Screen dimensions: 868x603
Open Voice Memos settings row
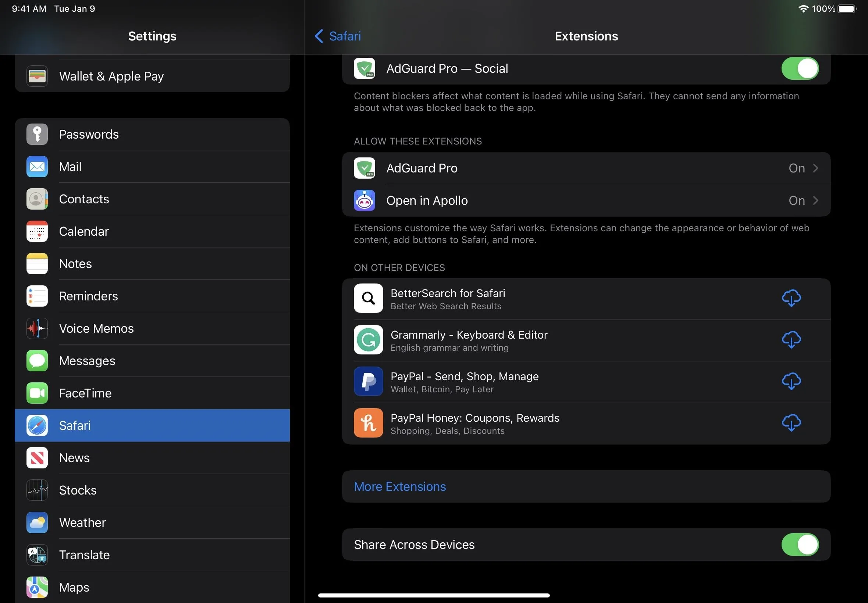(x=152, y=328)
